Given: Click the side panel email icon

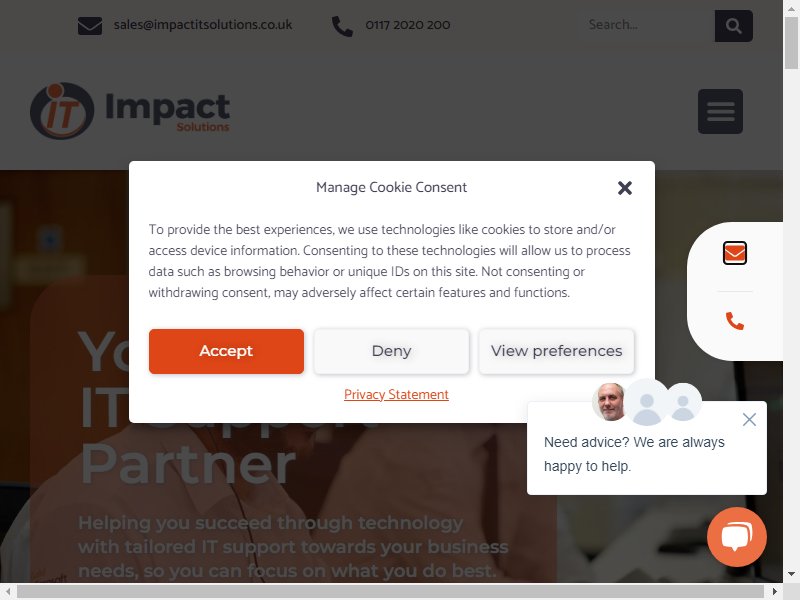Looking at the screenshot, I should click(735, 253).
